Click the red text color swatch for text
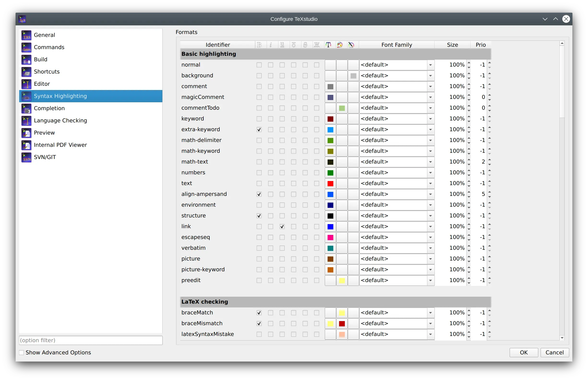This screenshot has height=380, width=588. click(330, 183)
